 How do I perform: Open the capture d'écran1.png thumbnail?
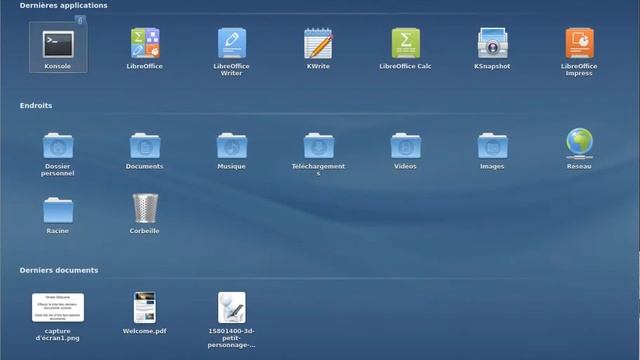coord(58,307)
